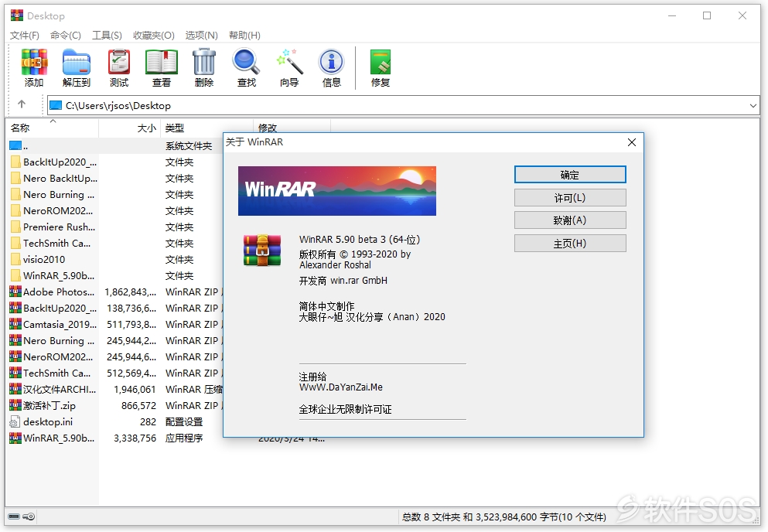Sort by Type (类型) column header
This screenshot has height=532, width=768.
coord(207,128)
